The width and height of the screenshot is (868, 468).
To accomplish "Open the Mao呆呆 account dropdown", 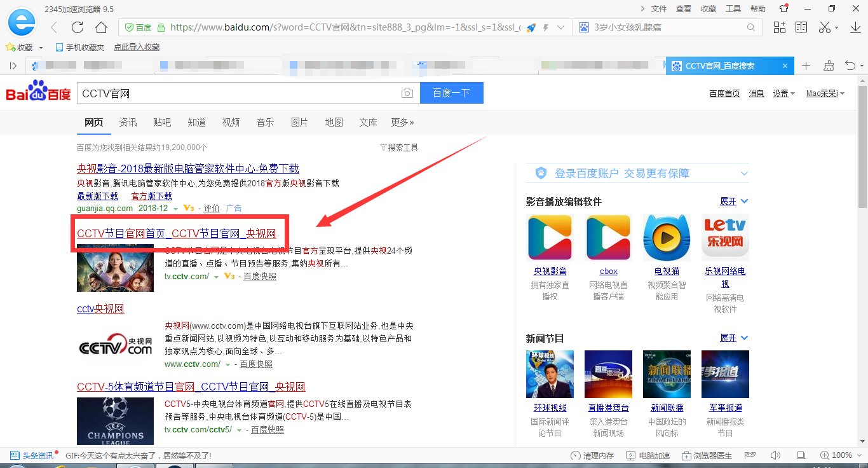I will [824, 93].
